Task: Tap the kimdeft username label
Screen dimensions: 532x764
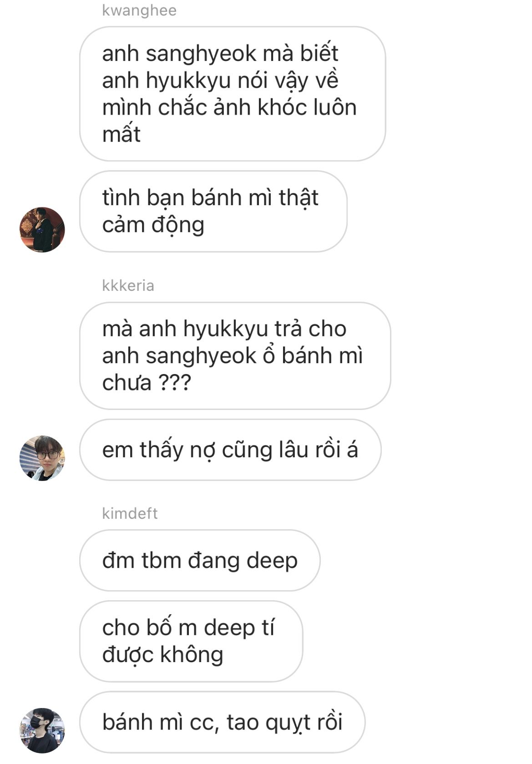Action: (130, 513)
